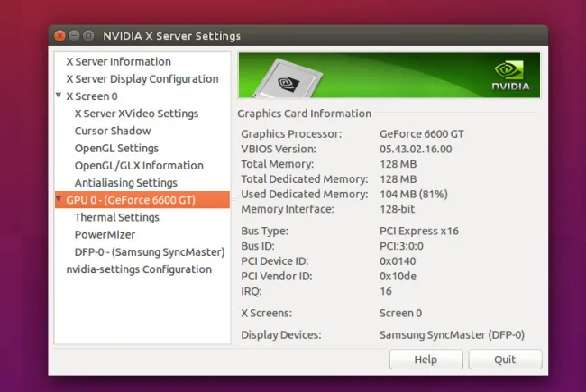Image resolution: width=586 pixels, height=392 pixels.
Task: Show OpenGL/GLX Information
Action: pyautogui.click(x=139, y=166)
